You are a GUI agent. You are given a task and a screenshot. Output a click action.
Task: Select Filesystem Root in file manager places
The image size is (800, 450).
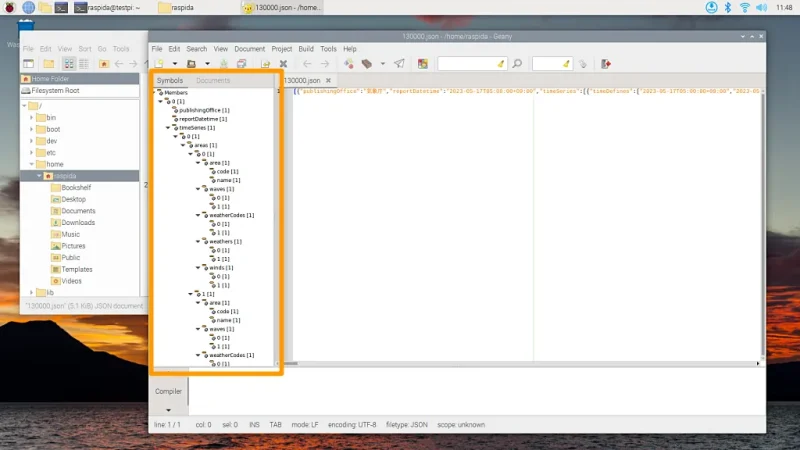(x=80, y=90)
